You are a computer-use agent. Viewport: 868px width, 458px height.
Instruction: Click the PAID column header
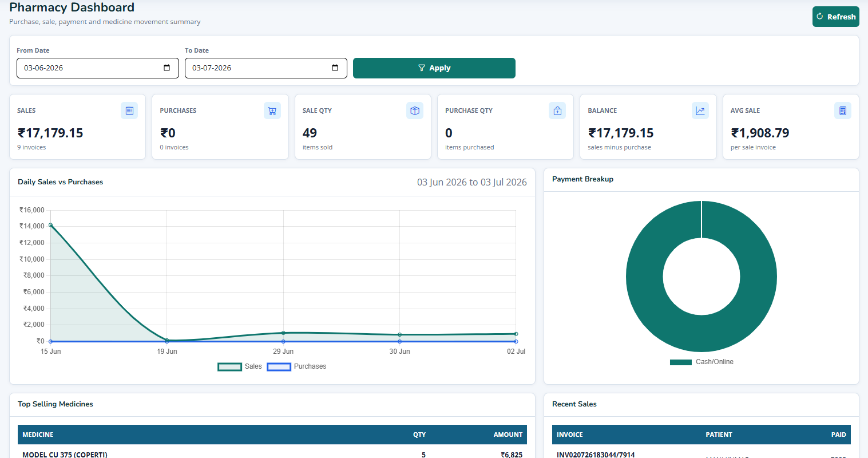pyautogui.click(x=839, y=435)
